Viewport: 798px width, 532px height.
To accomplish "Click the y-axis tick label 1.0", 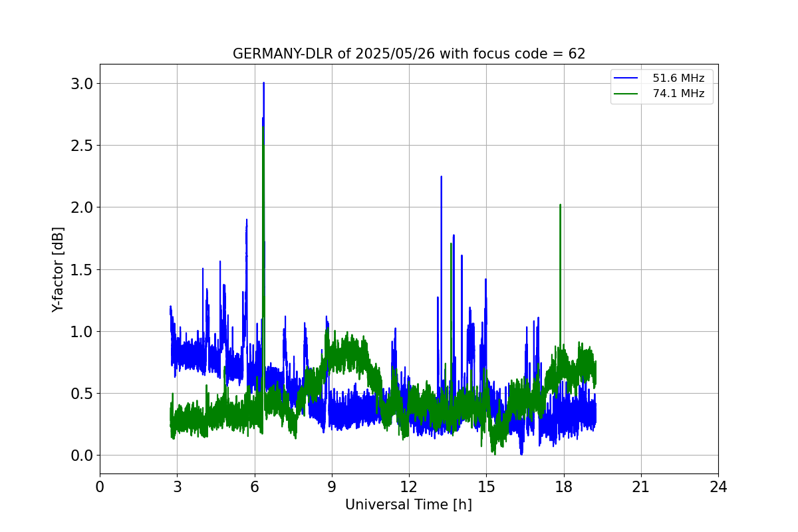I will 82,331.
